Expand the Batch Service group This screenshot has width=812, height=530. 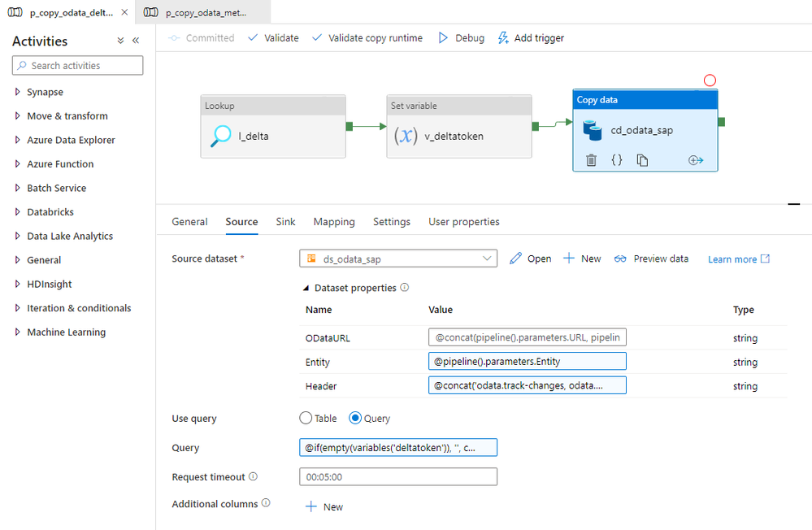pos(17,188)
